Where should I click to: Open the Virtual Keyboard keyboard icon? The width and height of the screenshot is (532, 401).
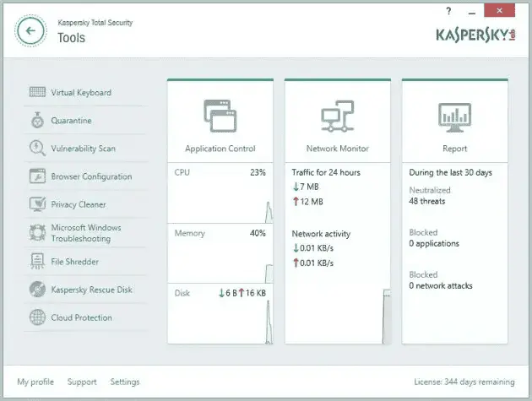(37, 92)
